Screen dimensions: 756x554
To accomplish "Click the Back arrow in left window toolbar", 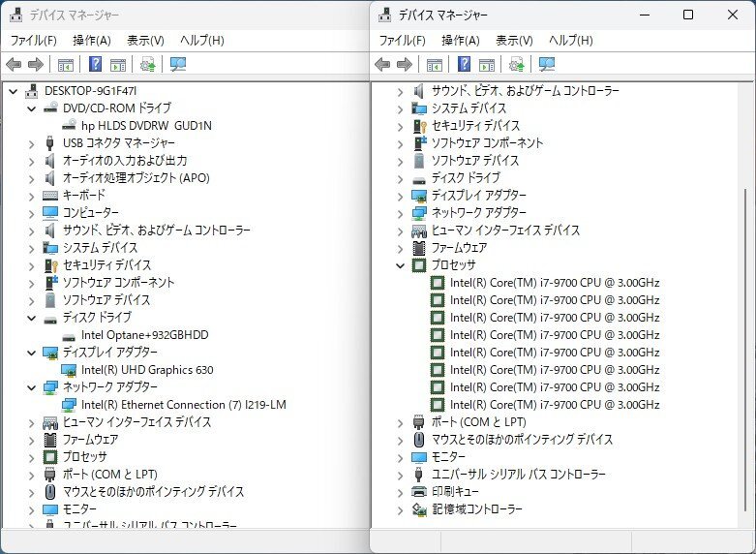I will click(x=14, y=64).
